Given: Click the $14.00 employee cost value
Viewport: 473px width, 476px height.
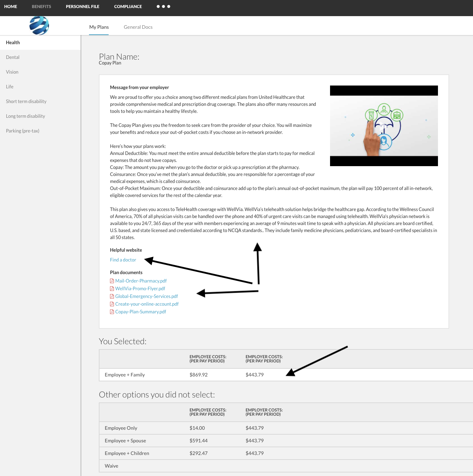Looking at the screenshot, I should pos(197,428).
